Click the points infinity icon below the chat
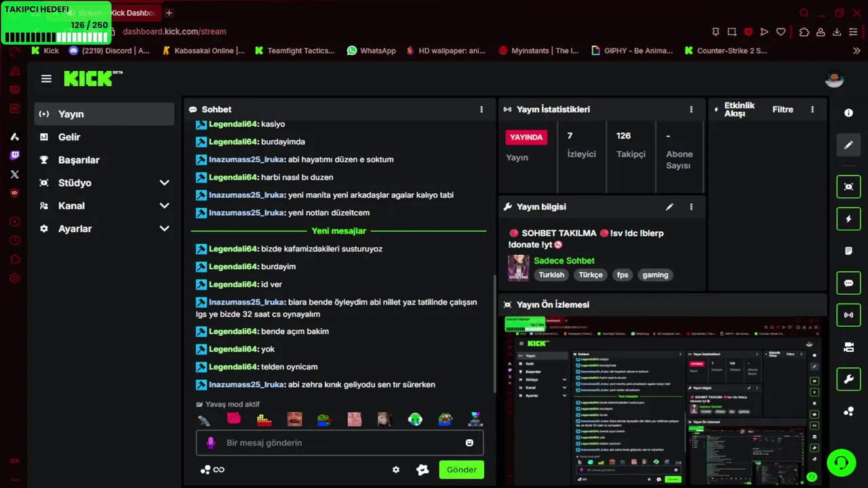Screen dimensions: 868x488 point(212,470)
